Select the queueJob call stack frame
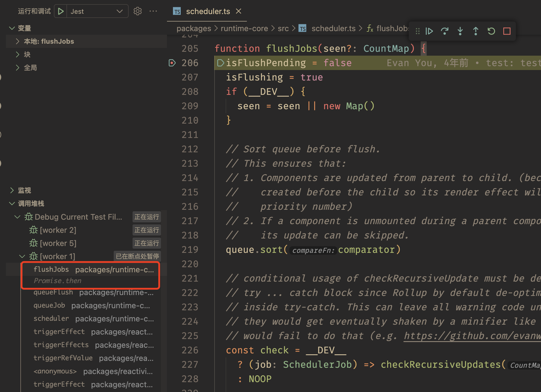The height and width of the screenshot is (392, 541). pyautogui.click(x=49, y=305)
